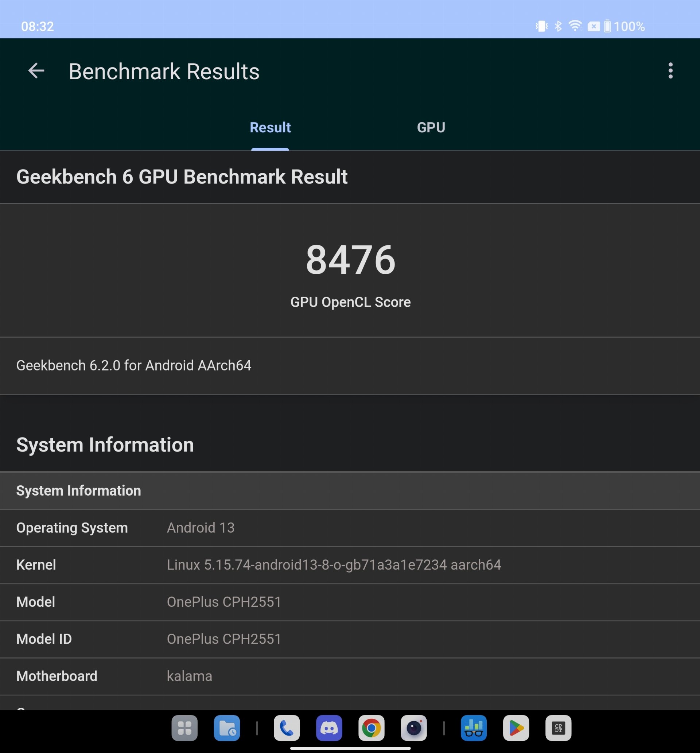Select the 8476 score value
This screenshot has width=700, height=753.
[350, 260]
